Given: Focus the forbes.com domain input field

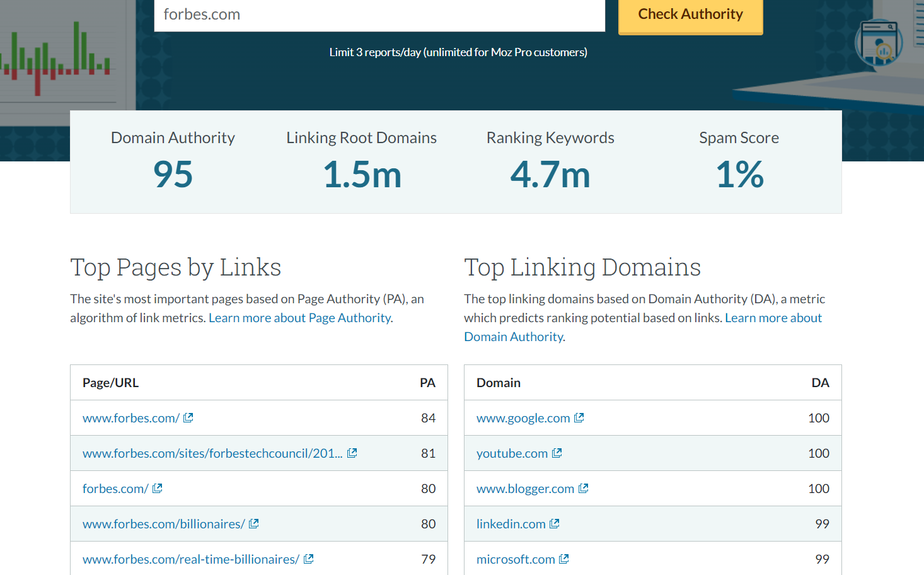Looking at the screenshot, I should pyautogui.click(x=379, y=15).
